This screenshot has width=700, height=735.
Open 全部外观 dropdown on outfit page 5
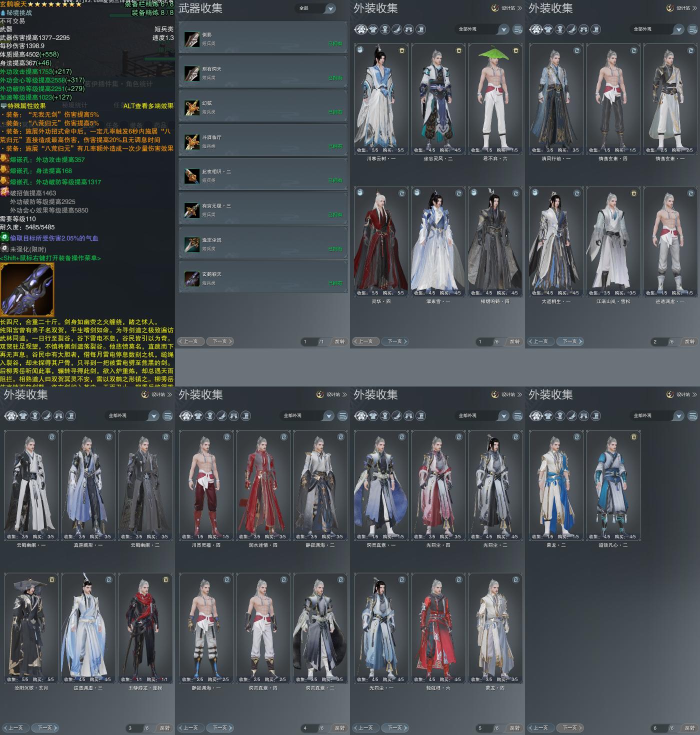click(482, 416)
